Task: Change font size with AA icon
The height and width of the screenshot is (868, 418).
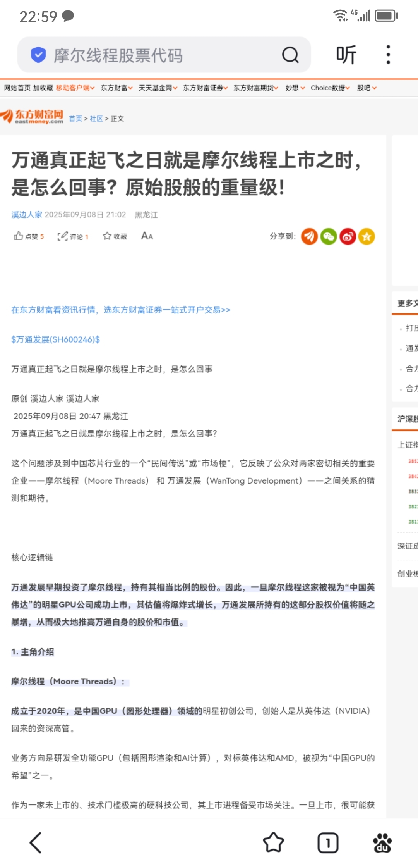Action: tap(147, 236)
